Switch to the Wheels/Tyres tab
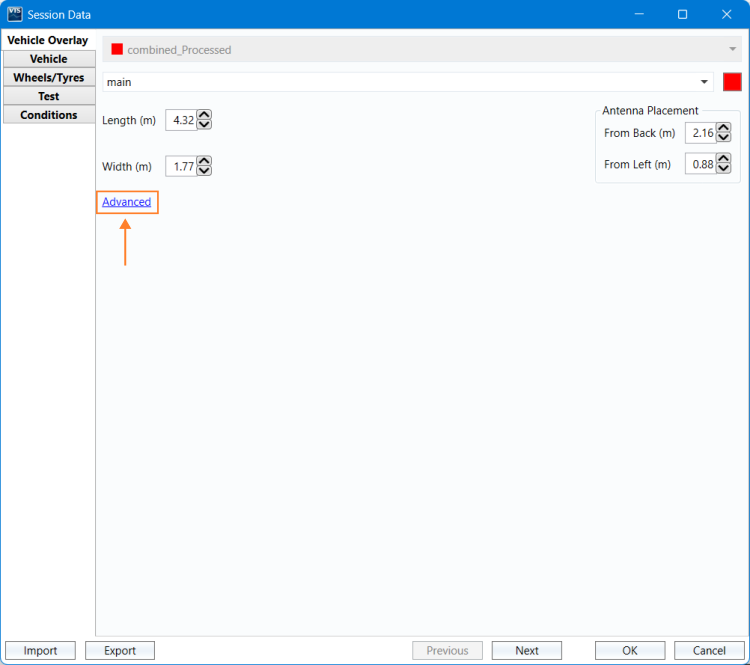The height and width of the screenshot is (665, 750). [48, 78]
